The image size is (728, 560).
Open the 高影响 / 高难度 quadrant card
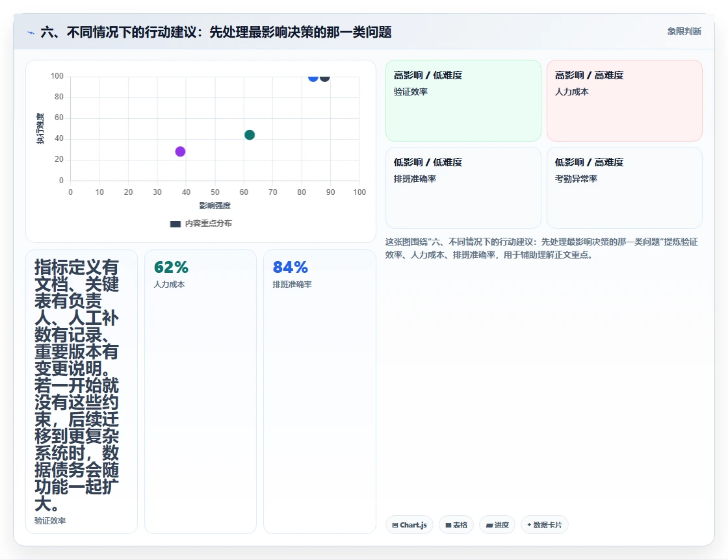click(x=625, y=101)
